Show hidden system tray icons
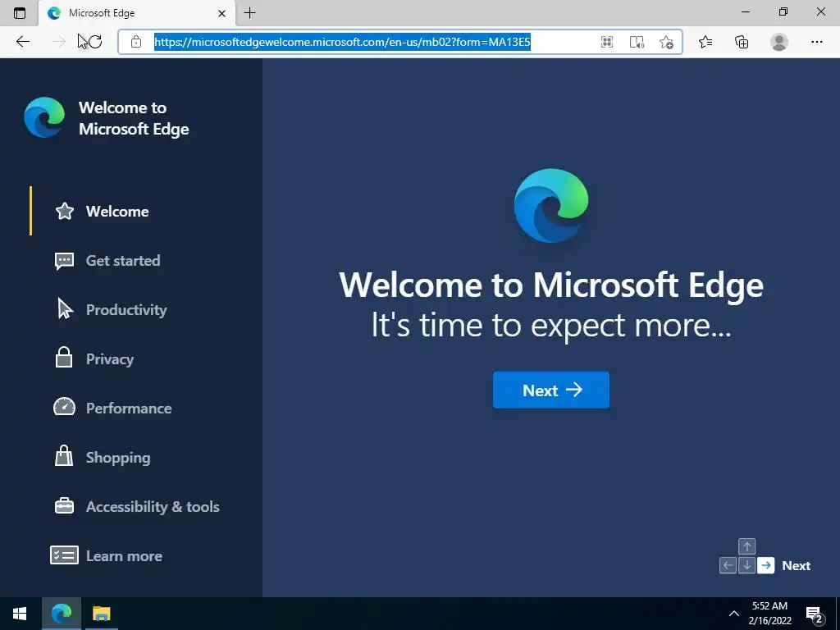Image resolution: width=840 pixels, height=630 pixels. (x=734, y=614)
